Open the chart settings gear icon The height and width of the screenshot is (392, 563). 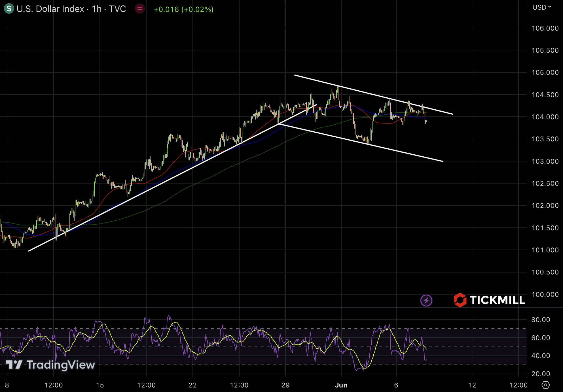(545, 385)
